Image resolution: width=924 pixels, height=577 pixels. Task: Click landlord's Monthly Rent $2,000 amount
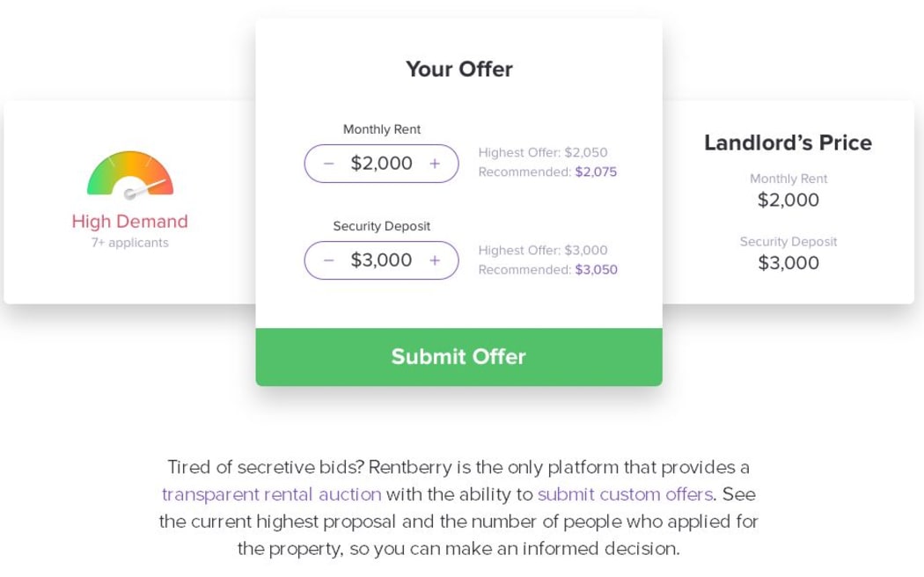[x=788, y=200]
